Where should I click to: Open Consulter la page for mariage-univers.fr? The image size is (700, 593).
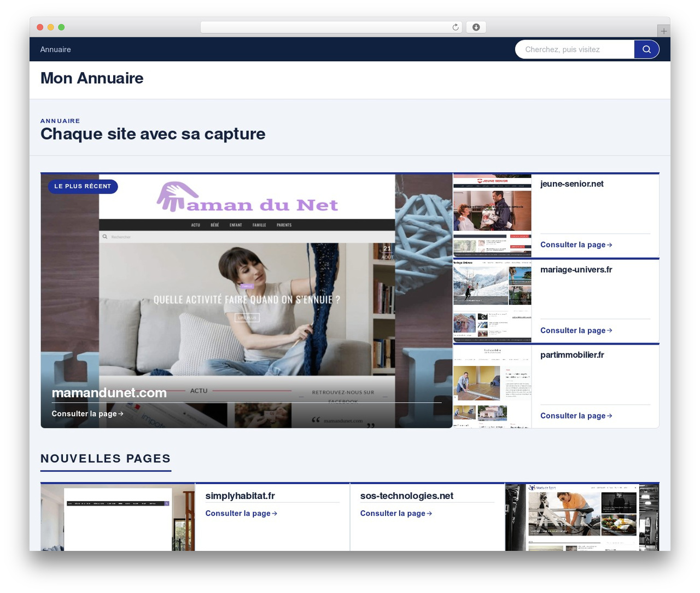pos(576,330)
